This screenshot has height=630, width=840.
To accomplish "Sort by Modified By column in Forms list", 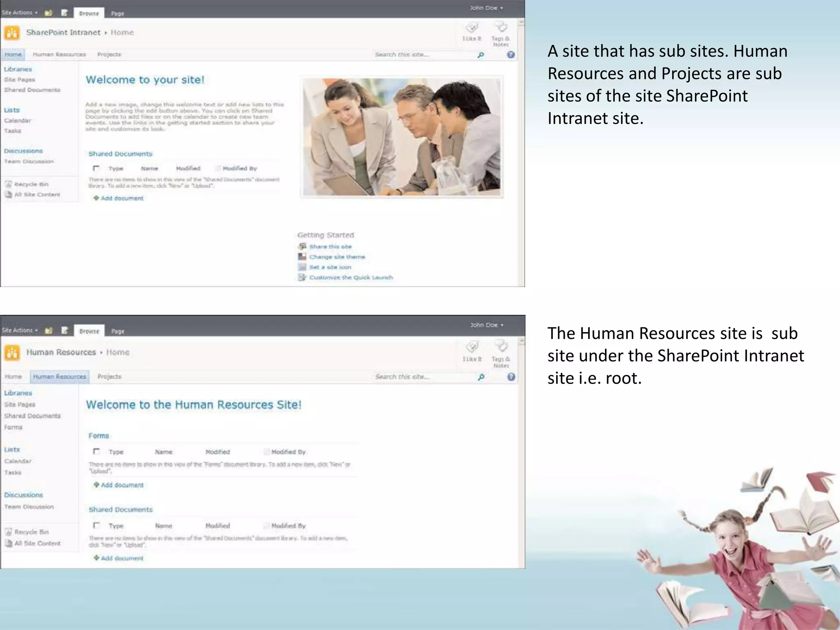I will click(x=288, y=452).
